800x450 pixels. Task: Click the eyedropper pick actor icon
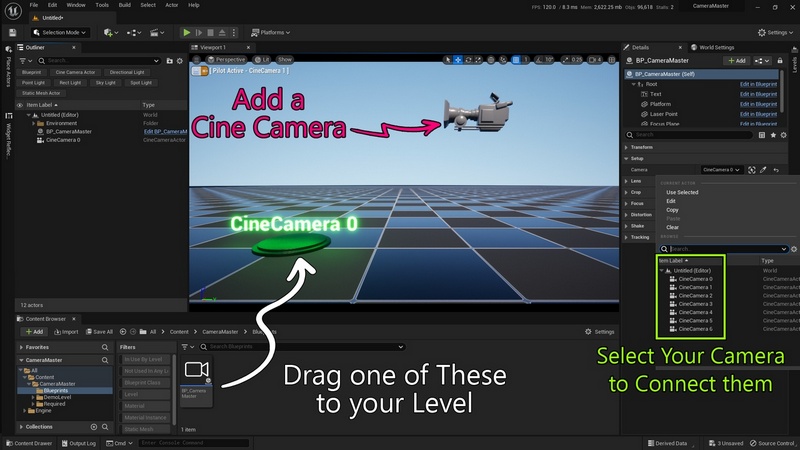(x=764, y=170)
